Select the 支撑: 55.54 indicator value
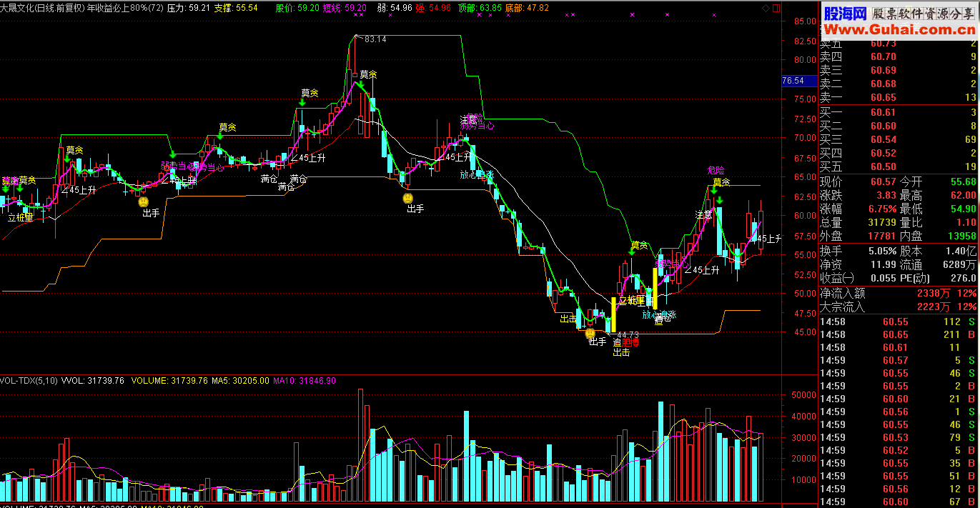Image resolution: width=980 pixels, height=508 pixels. (x=236, y=8)
